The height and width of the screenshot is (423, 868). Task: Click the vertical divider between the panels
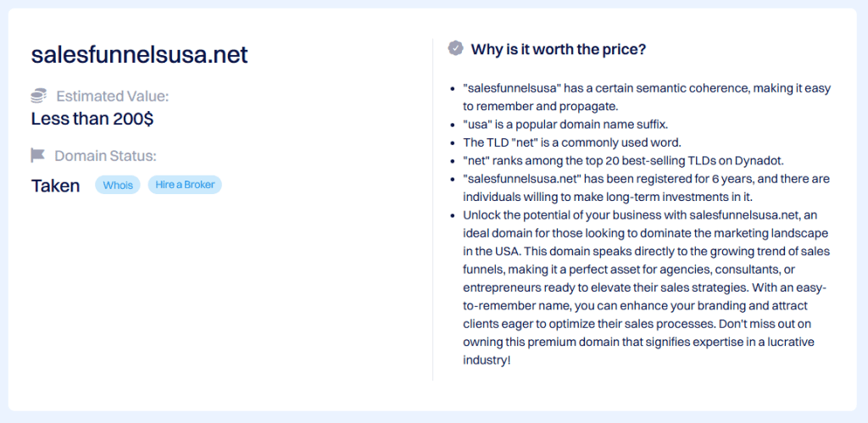[x=433, y=210]
